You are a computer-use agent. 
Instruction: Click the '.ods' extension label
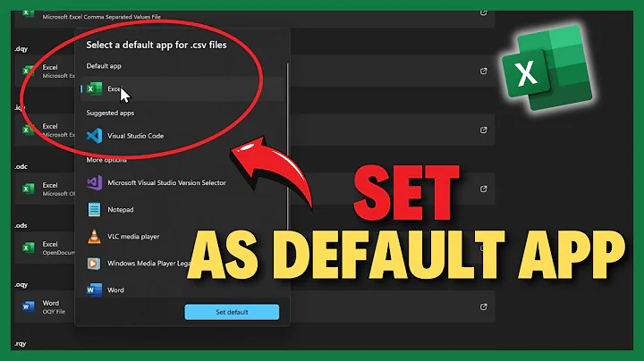[21, 225]
